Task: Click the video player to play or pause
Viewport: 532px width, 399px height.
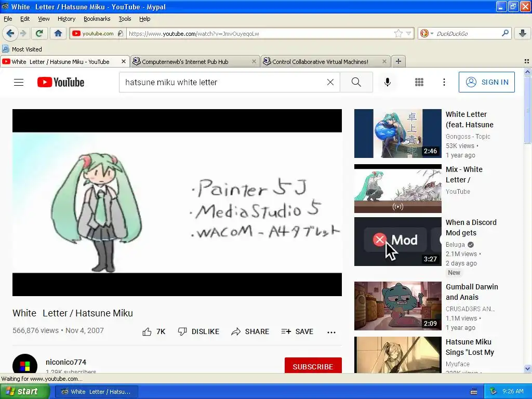Action: point(177,202)
